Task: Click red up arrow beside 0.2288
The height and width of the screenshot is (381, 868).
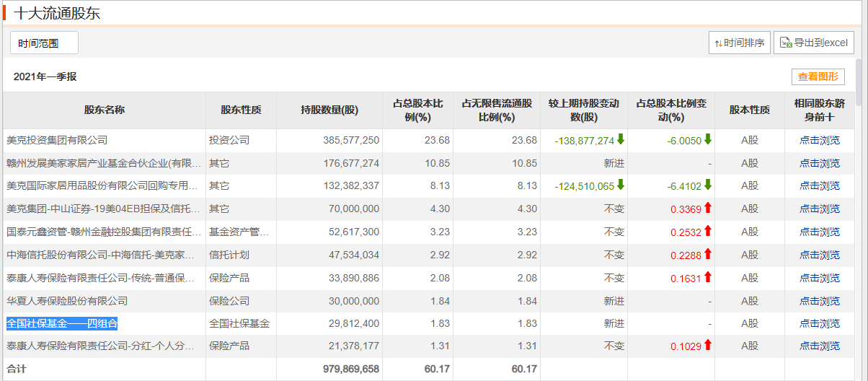Action: (708, 254)
